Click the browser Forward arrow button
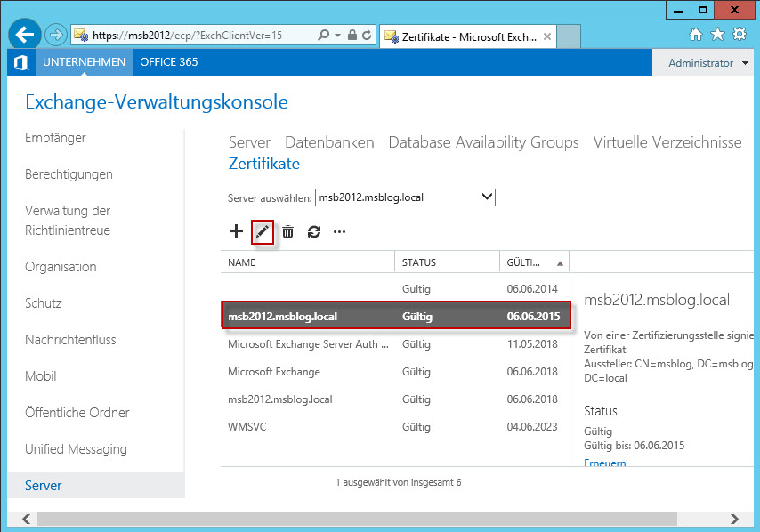760x532 pixels. point(56,35)
